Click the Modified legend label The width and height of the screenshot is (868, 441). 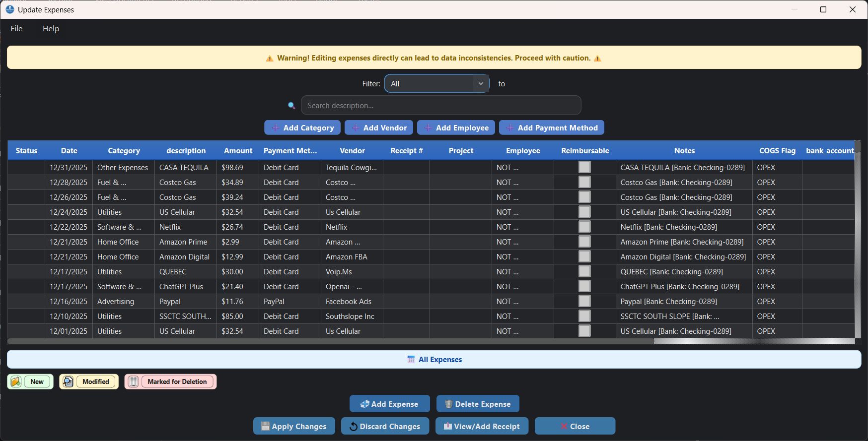pyautogui.click(x=96, y=381)
